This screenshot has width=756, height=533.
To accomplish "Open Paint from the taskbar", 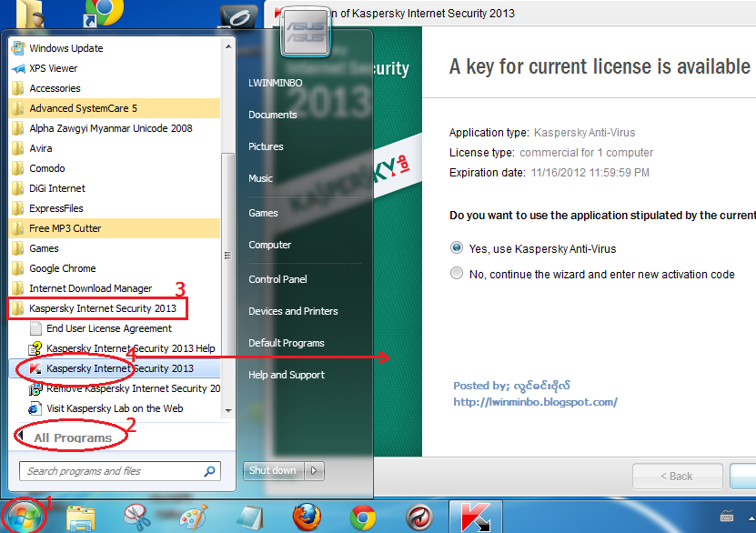I will pyautogui.click(x=194, y=518).
